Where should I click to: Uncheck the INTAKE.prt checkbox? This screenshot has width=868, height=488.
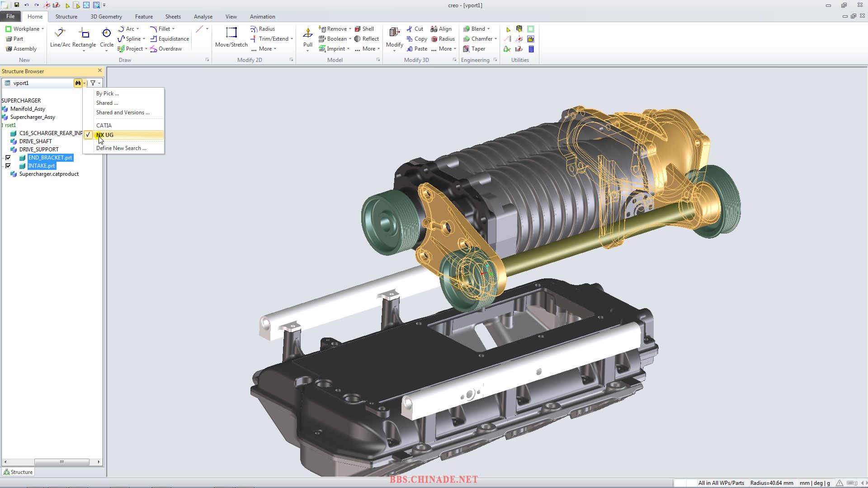click(8, 166)
